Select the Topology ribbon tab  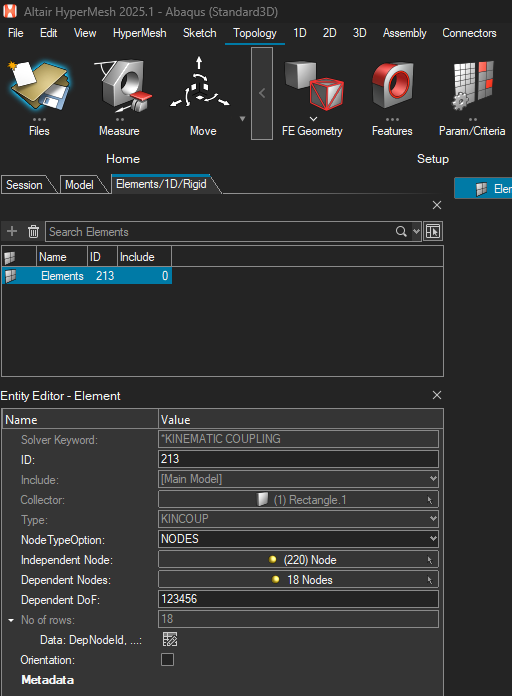click(x=255, y=33)
